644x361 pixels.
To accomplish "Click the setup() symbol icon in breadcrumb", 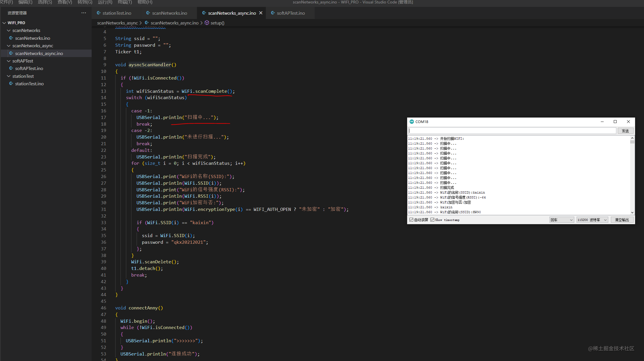I will [207, 23].
